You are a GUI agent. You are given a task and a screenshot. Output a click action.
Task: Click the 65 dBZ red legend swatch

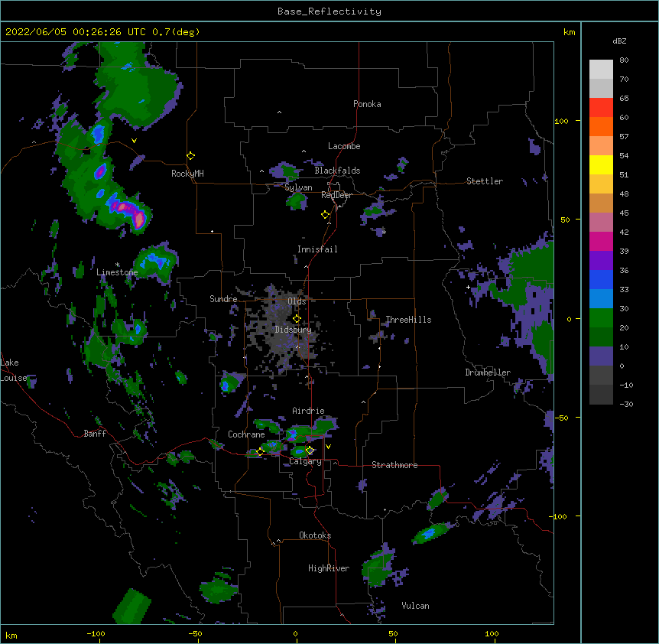point(601,108)
